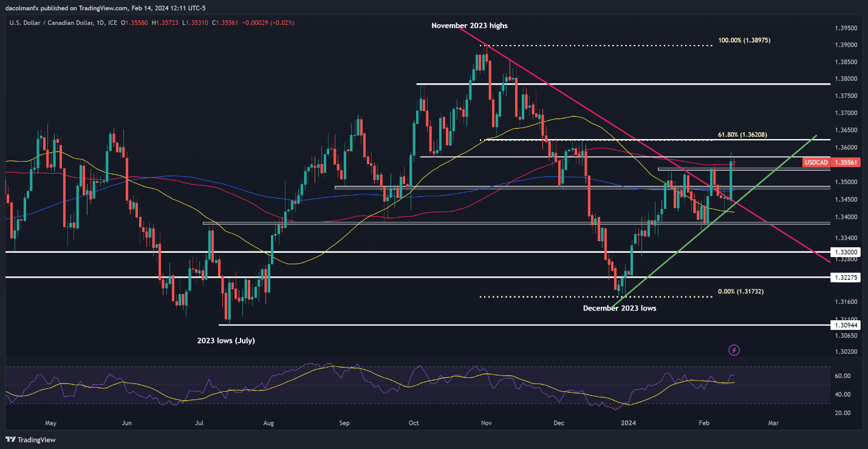Click the open price value O1.35580
868x449 pixels.
click(x=136, y=23)
